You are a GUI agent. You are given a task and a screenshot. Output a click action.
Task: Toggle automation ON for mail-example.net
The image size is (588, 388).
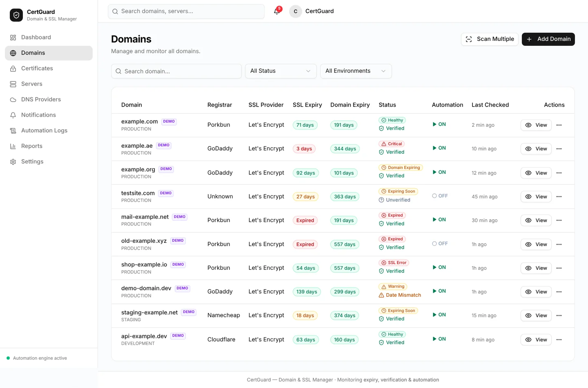click(x=439, y=220)
